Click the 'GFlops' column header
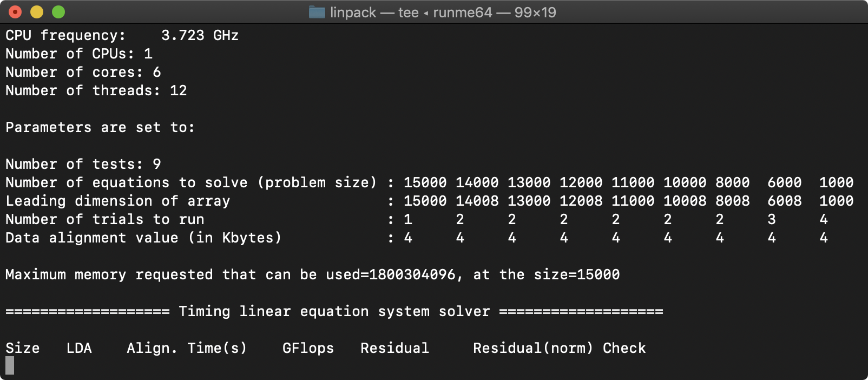This screenshot has width=868, height=380. click(308, 348)
